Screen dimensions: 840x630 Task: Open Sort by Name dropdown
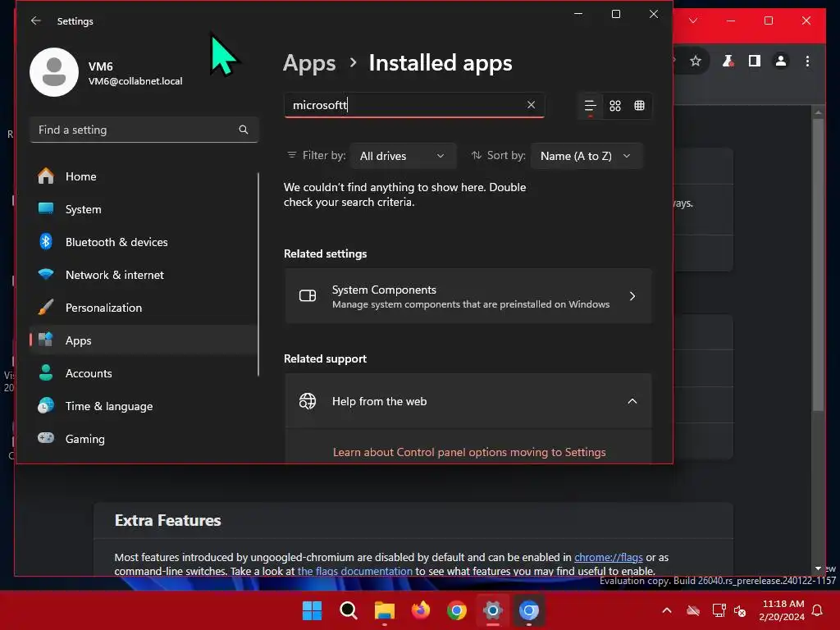(586, 156)
